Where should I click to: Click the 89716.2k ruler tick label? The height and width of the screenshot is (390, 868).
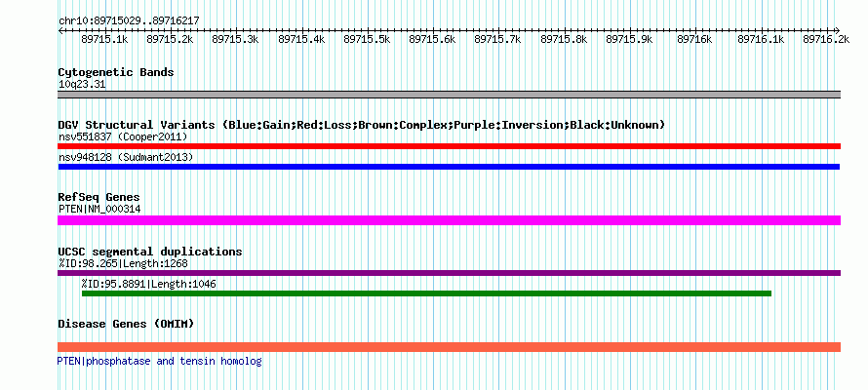tap(826, 39)
